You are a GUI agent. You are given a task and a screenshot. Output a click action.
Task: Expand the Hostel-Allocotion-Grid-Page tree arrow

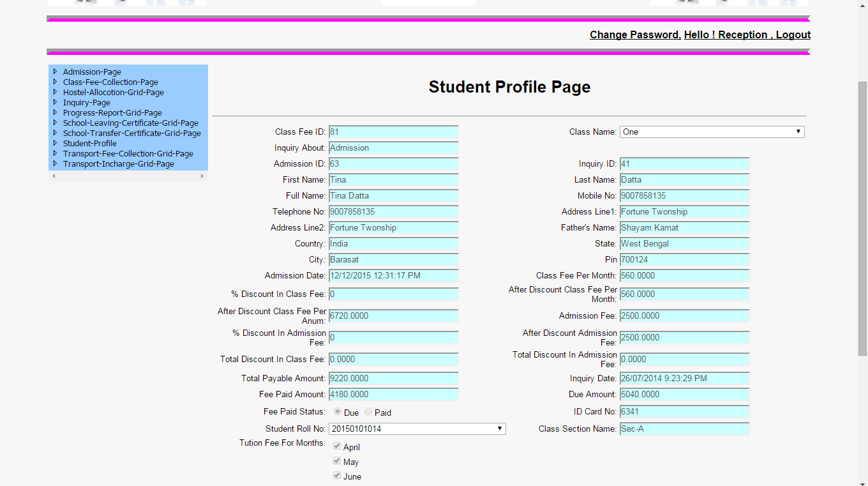56,92
